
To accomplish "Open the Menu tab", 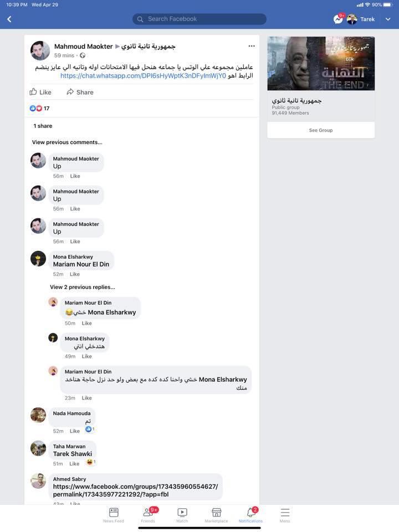I will click(x=285, y=514).
